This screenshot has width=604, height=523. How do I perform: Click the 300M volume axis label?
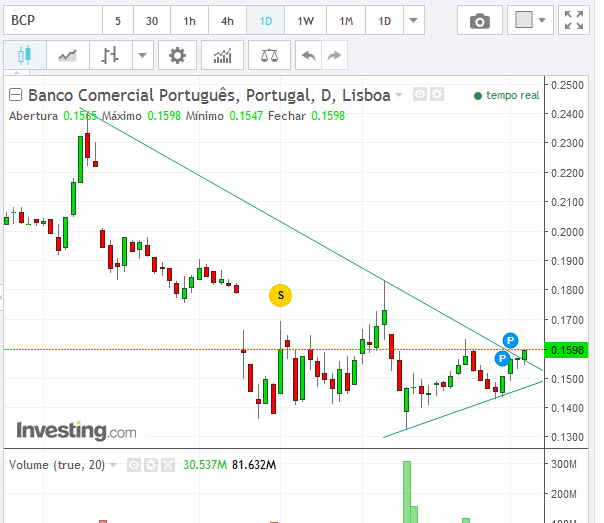564,464
